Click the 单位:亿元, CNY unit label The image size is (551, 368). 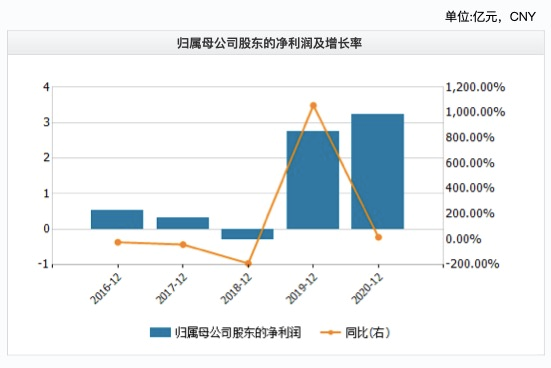tap(490, 17)
